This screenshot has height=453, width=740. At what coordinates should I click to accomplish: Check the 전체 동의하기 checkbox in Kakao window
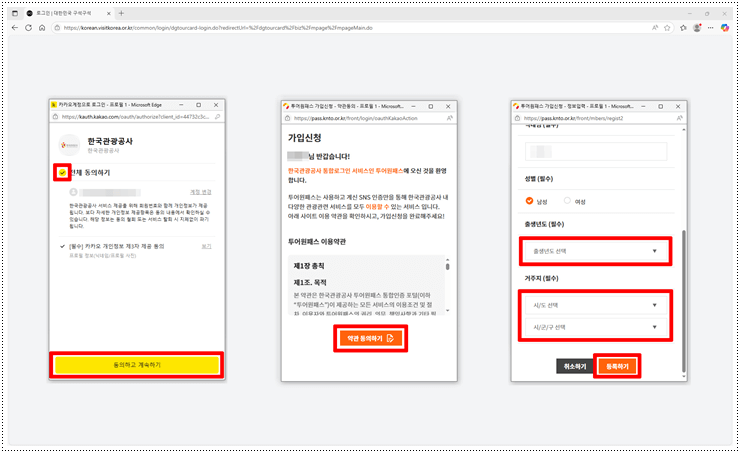point(62,173)
